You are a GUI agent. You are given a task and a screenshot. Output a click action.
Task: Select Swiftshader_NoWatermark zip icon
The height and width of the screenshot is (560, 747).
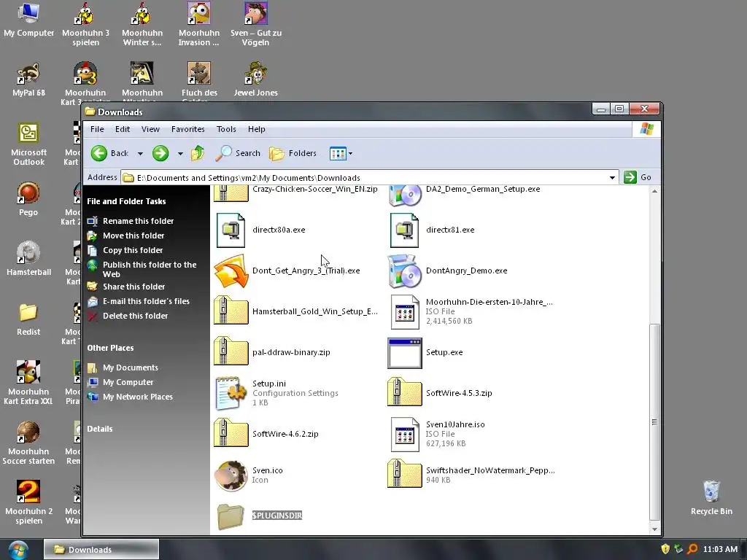(404, 474)
